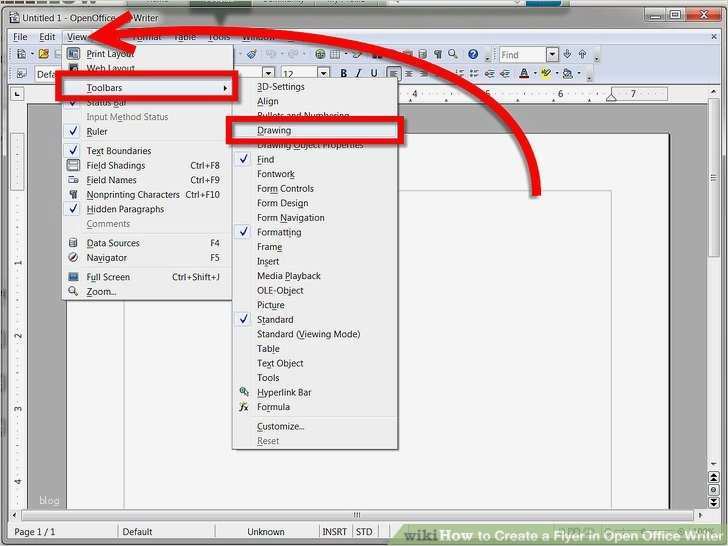The image size is (728, 546).
Task: Enable the Fontwork toolbar
Action: click(315, 174)
